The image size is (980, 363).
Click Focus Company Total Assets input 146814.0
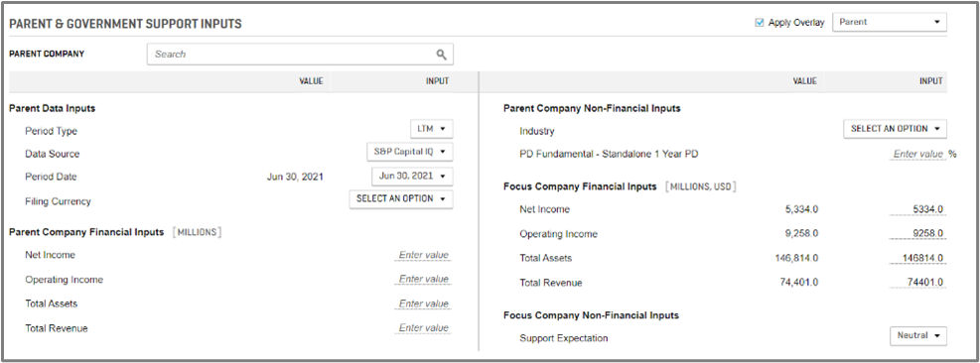coord(918,259)
